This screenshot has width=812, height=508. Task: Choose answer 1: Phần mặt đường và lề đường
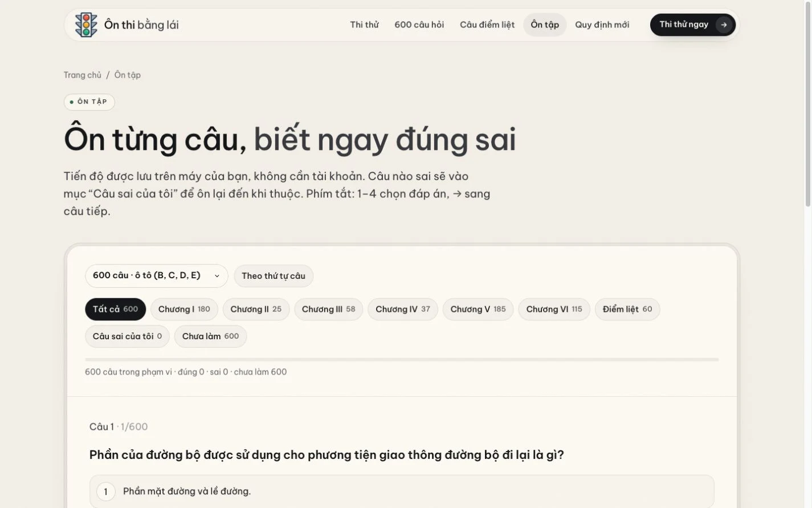(x=402, y=491)
